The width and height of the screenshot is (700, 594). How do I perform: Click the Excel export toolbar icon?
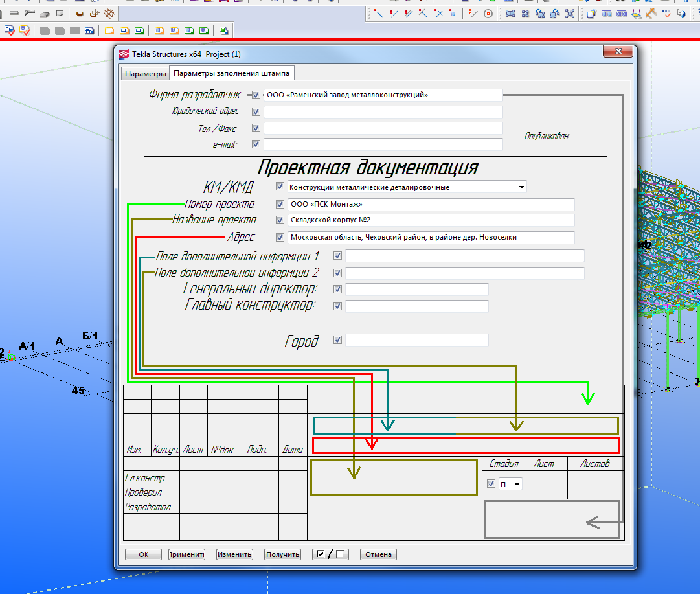[223, 30]
